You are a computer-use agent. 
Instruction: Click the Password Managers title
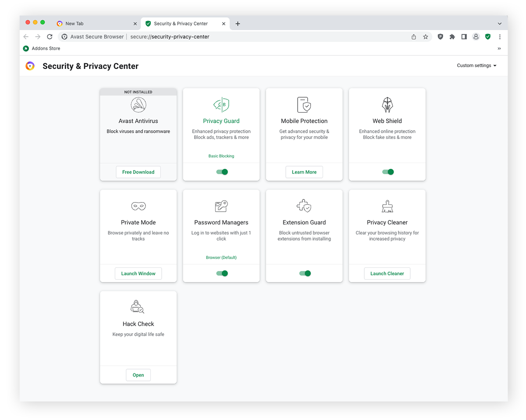221,222
